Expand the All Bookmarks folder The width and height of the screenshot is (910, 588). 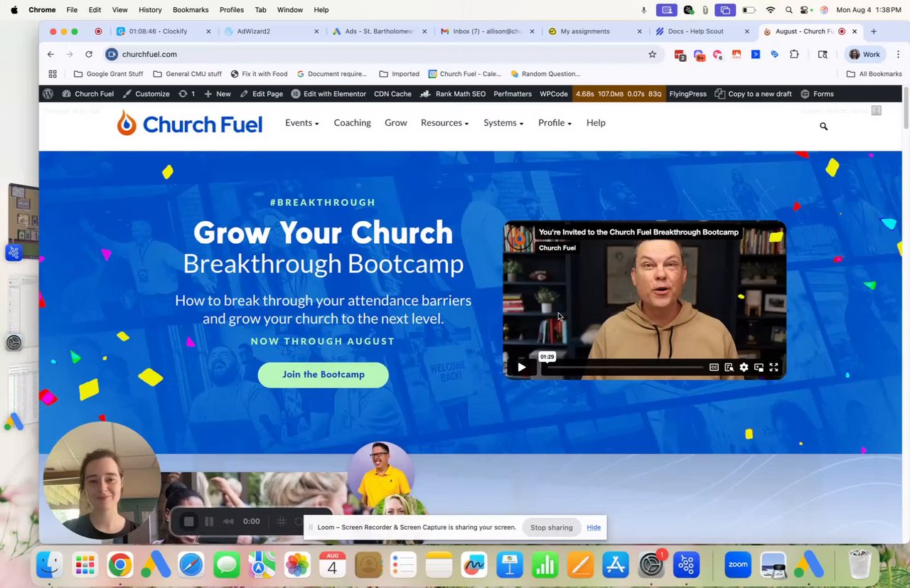coord(874,74)
